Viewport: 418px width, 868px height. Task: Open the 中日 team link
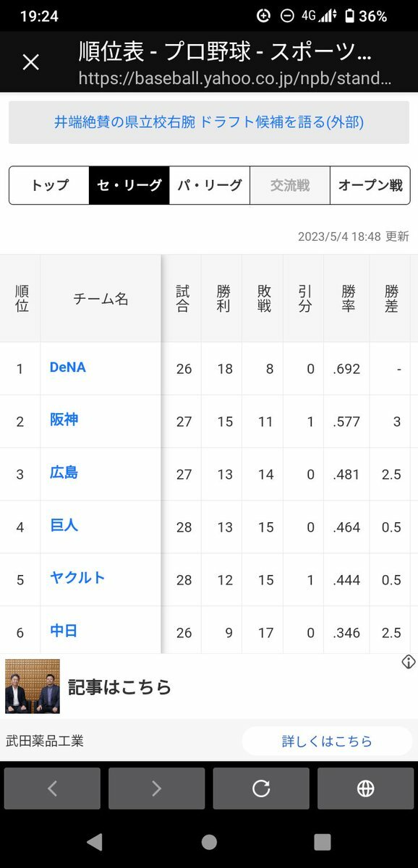click(64, 631)
